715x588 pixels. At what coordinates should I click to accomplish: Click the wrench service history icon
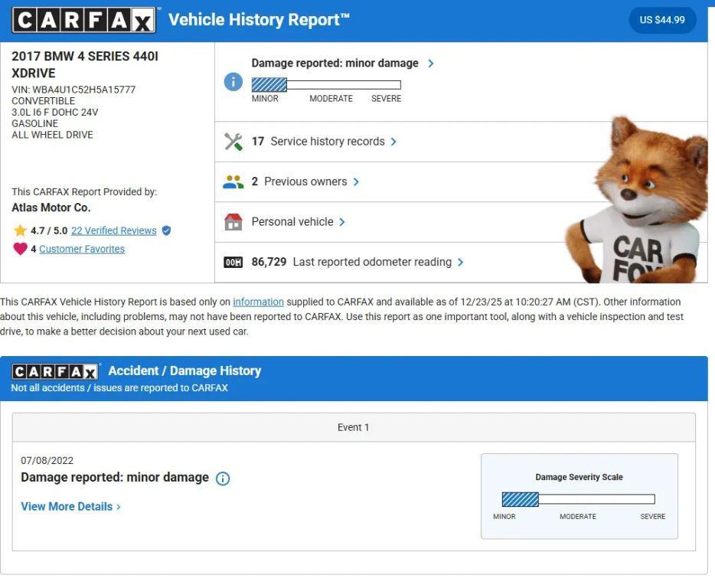point(233,142)
